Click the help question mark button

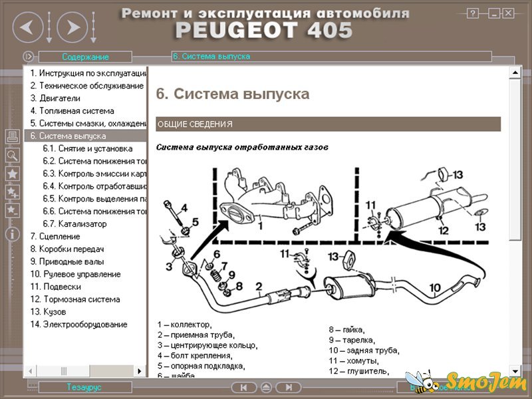(x=473, y=13)
